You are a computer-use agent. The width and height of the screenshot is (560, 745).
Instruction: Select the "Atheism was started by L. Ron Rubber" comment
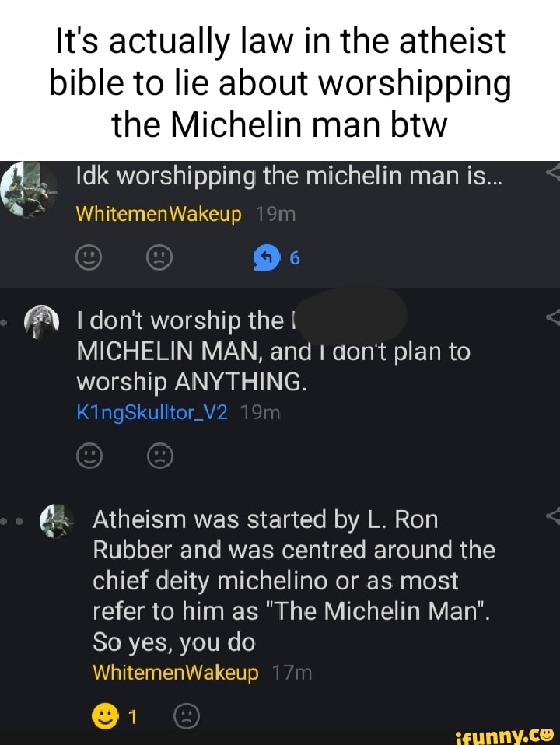point(293,580)
